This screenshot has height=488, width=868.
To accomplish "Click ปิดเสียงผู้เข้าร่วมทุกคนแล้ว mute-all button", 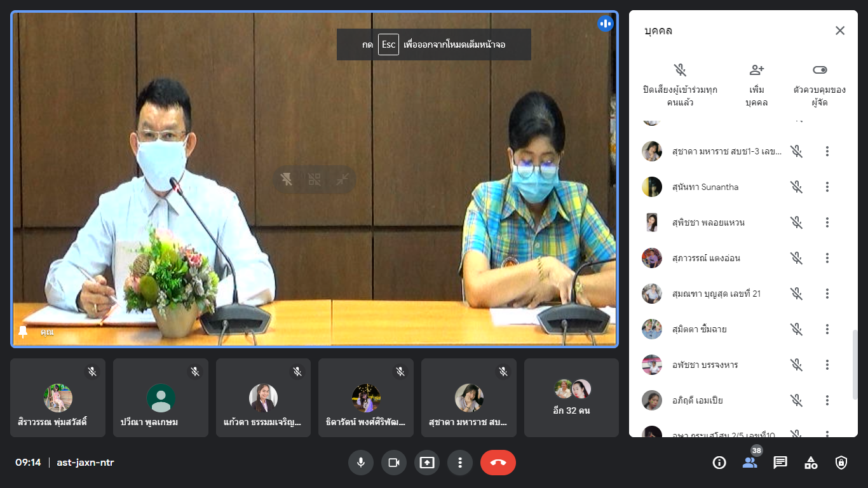I will point(681,85).
